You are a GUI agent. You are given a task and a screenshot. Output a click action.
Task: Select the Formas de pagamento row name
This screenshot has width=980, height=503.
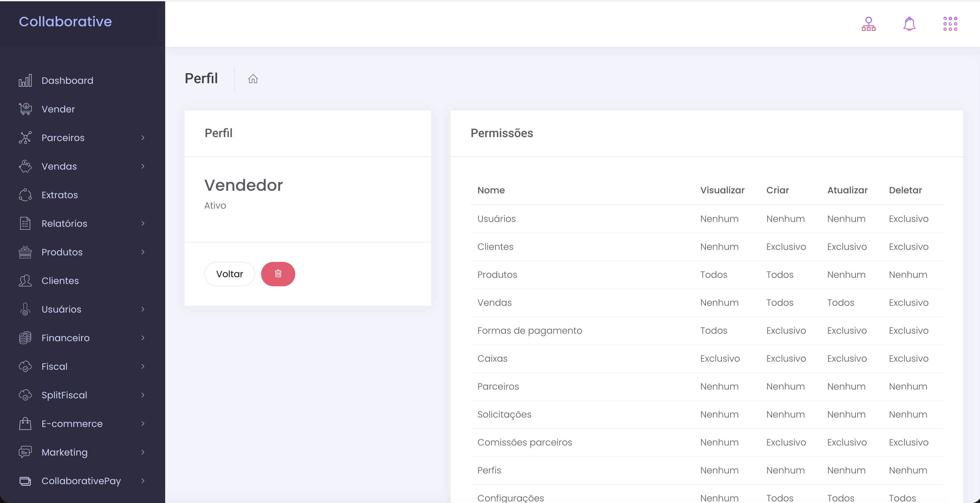530,331
